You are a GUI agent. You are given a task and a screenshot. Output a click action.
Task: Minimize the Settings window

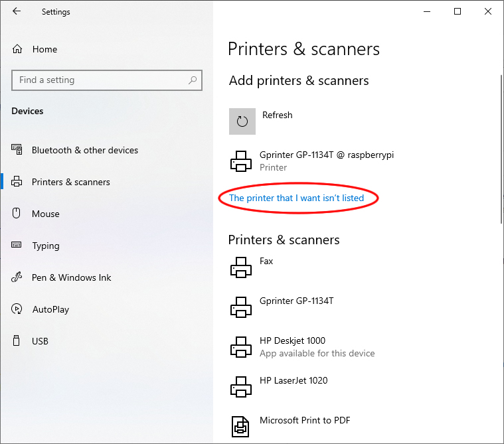[x=427, y=11]
